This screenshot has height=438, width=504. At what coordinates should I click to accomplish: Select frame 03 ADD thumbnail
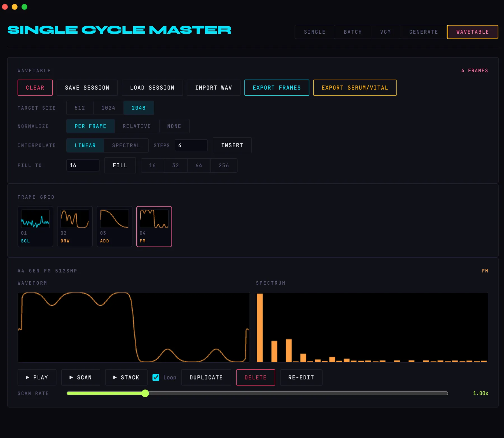115,227
